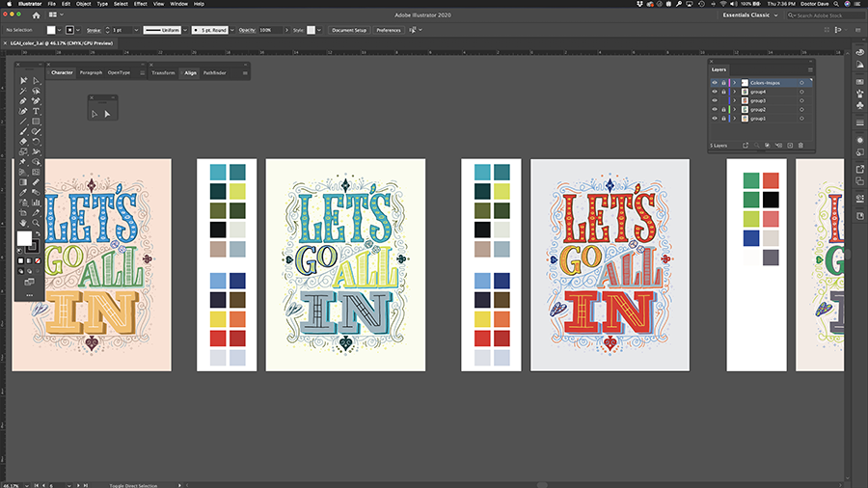Click the underlined Stroke label

pos(94,30)
